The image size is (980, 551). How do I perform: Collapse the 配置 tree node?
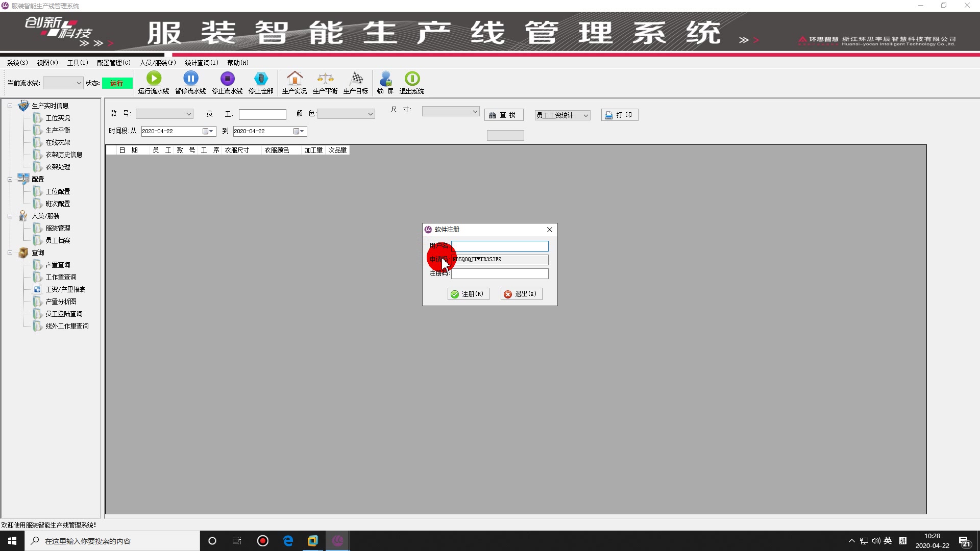click(x=10, y=180)
